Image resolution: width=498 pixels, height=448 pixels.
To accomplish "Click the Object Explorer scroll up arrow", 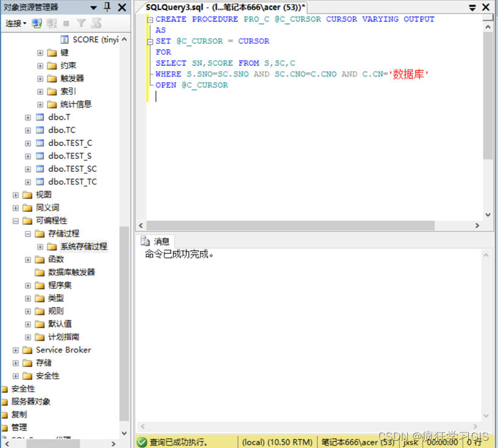I will [124, 40].
